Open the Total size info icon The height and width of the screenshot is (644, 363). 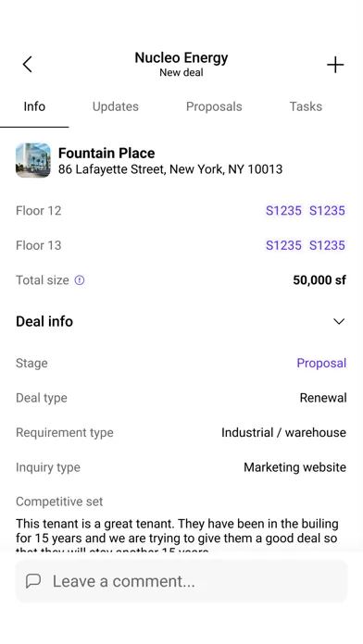pos(80,280)
